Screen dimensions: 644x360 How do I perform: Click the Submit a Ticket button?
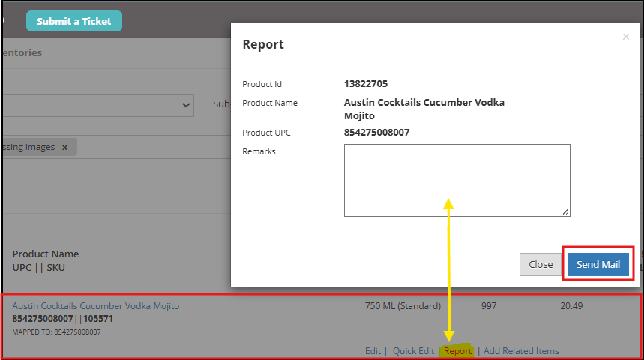tap(74, 21)
